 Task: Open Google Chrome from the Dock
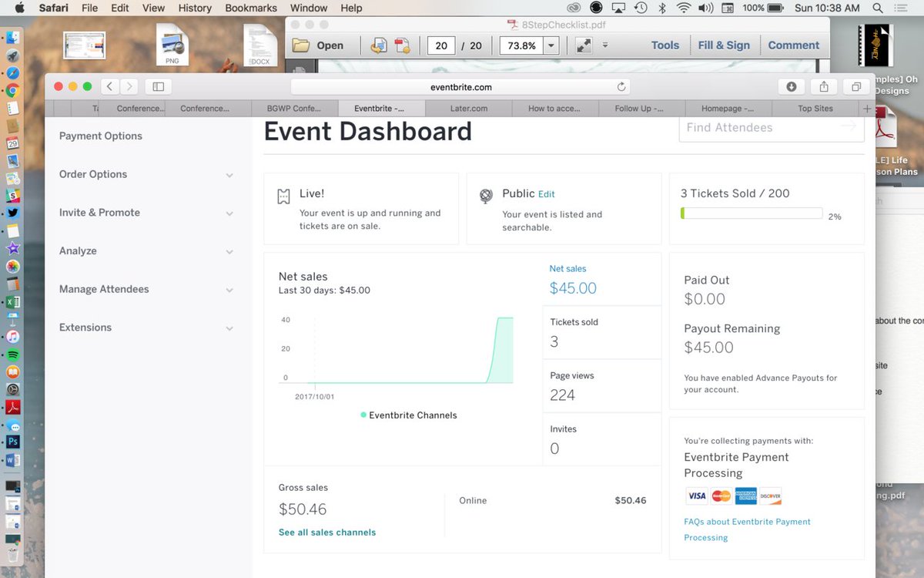[x=12, y=91]
